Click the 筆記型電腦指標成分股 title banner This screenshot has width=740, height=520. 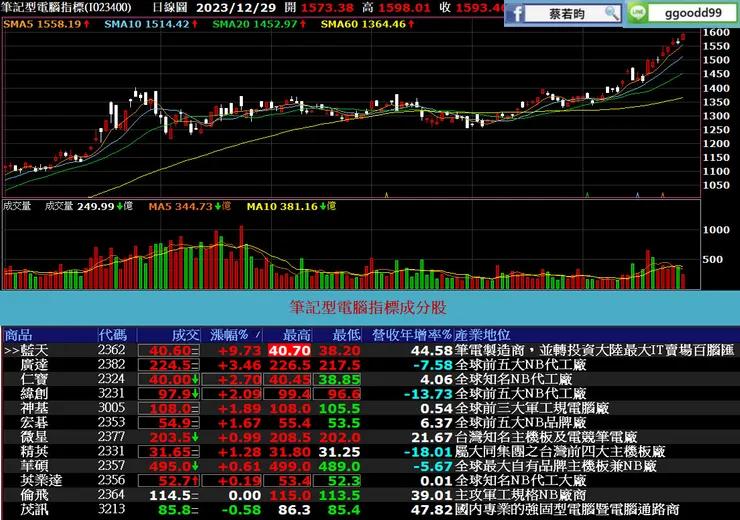point(368,308)
